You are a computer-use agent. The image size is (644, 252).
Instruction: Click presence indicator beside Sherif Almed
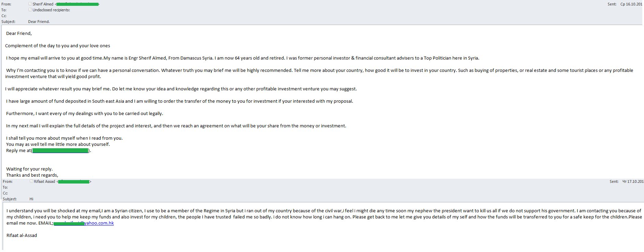tap(30, 4)
